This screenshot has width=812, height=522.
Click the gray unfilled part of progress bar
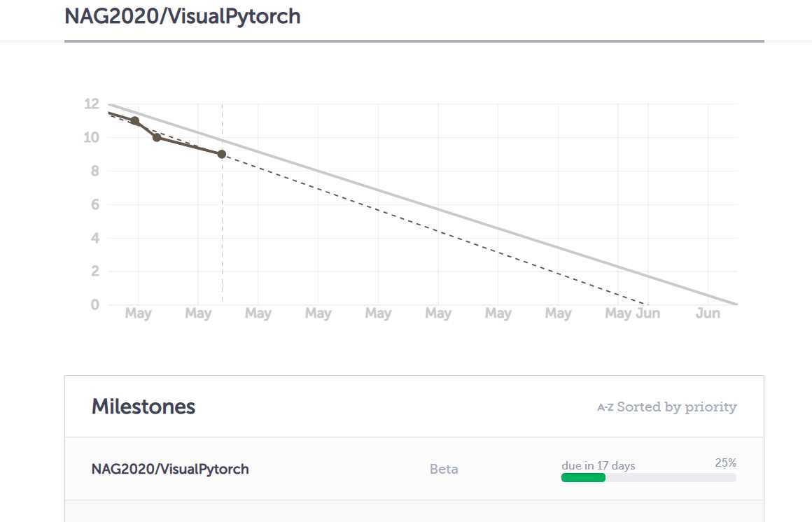[x=671, y=477]
